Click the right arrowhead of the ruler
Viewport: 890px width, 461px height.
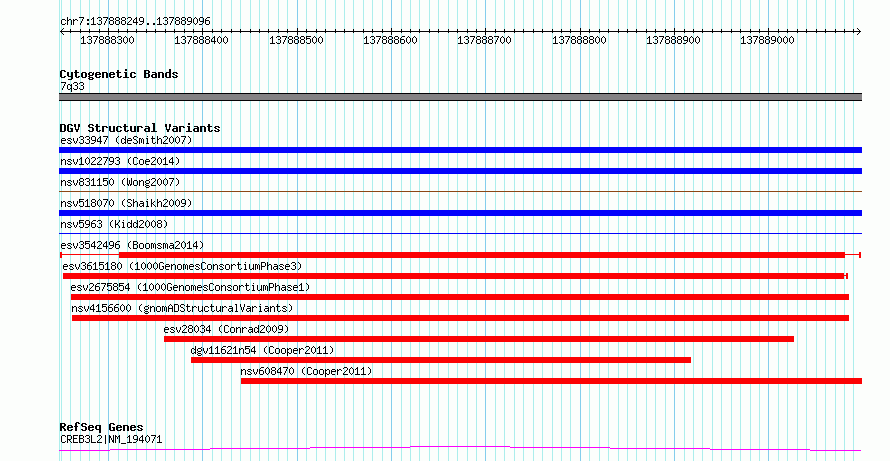(x=858, y=32)
